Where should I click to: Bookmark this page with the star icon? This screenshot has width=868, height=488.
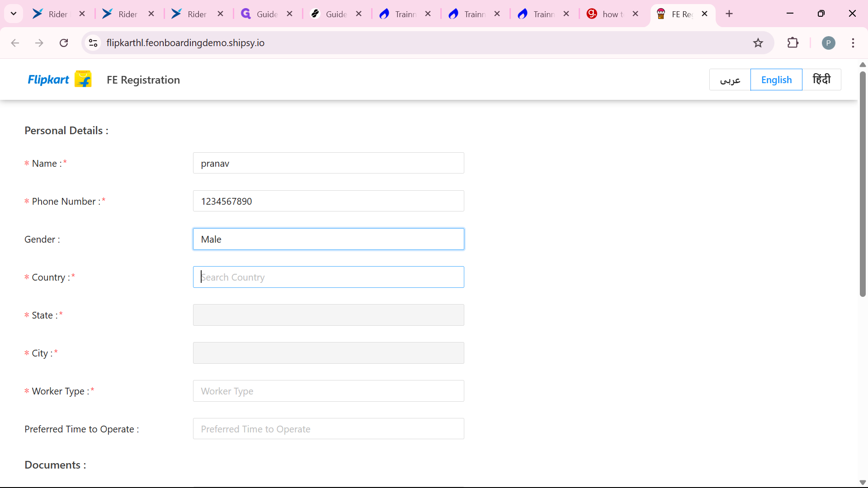pos(758,43)
